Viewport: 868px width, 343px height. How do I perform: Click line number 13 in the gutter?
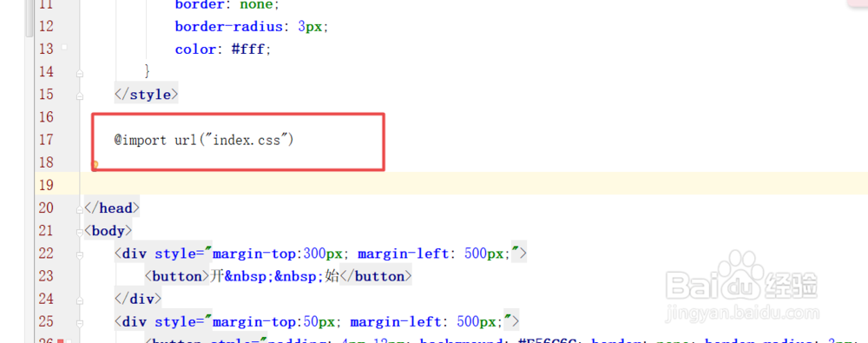[47, 49]
